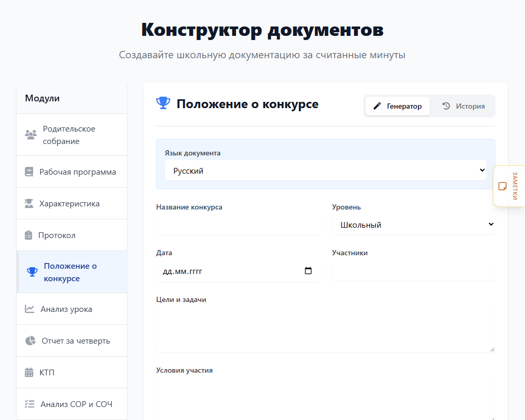Click the history clock icon on the История tab
The height and width of the screenshot is (420, 525).
pos(446,106)
